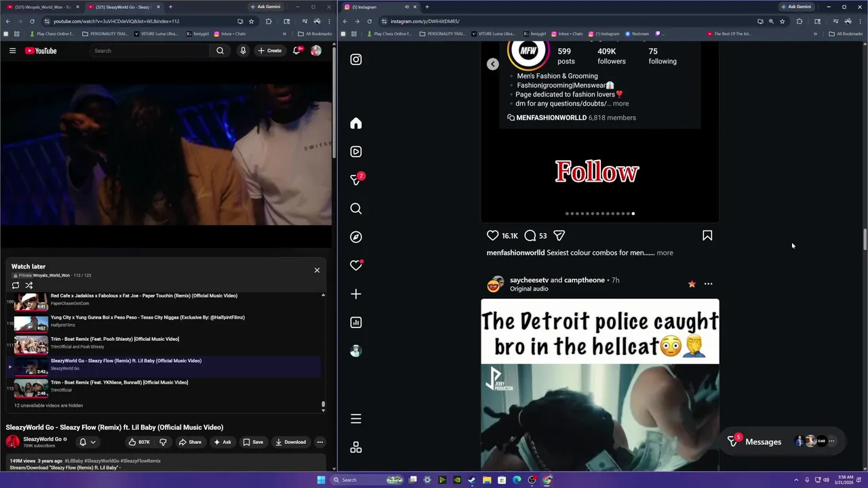Viewport: 868px width, 488px height.
Task: Open Instagram More hamburger menu
Action: 356,419
